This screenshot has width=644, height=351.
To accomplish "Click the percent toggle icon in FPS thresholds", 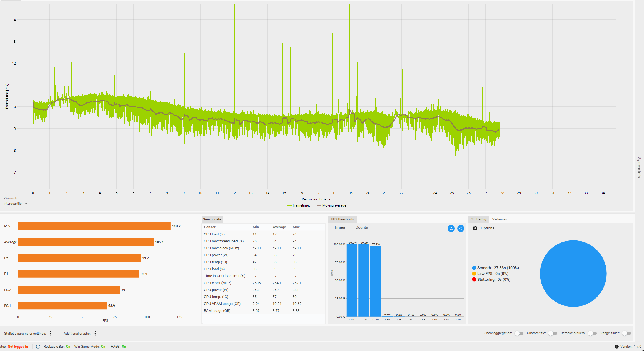I will [451, 229].
